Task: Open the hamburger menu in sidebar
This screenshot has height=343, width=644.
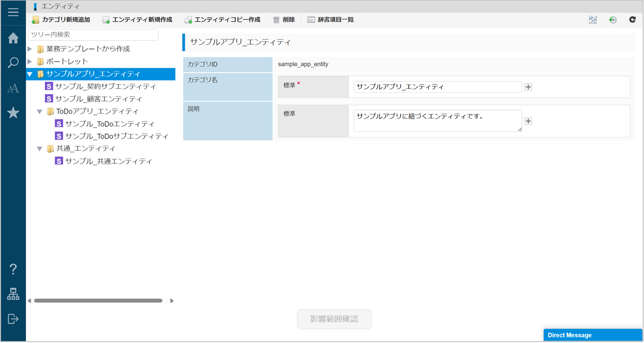Action: [13, 12]
